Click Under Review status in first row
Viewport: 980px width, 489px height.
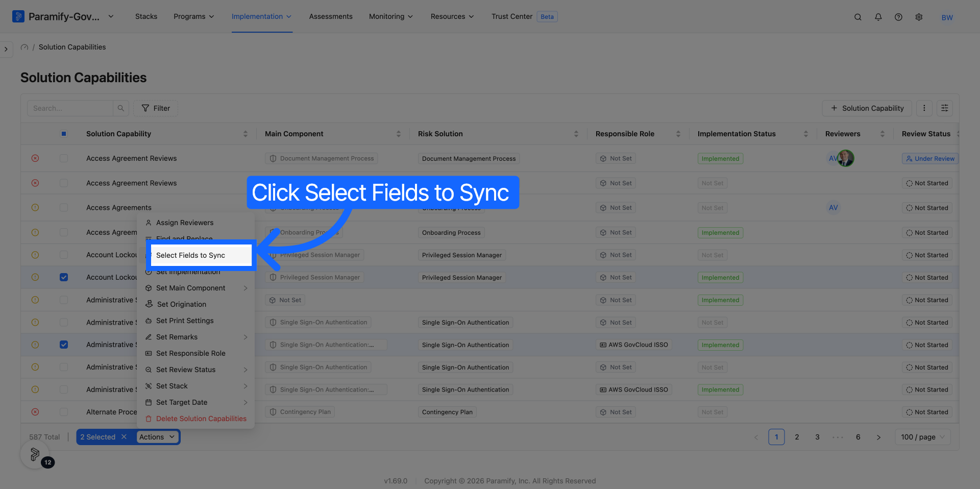click(930, 158)
